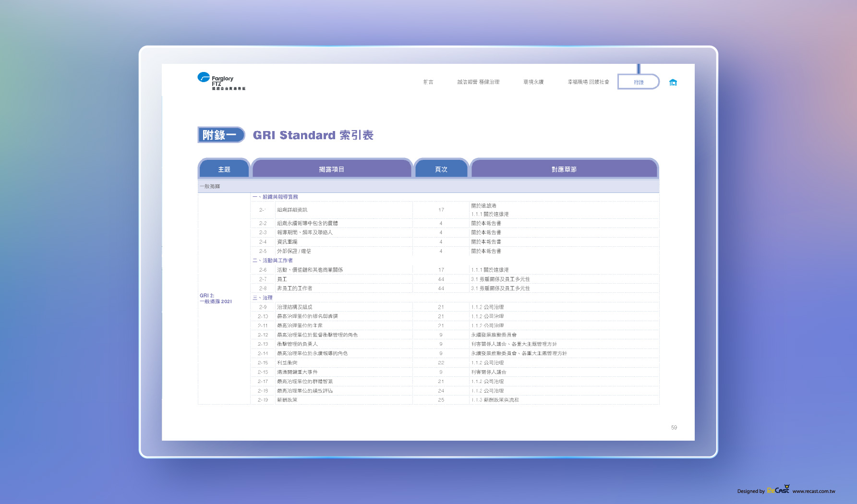
Task: Select the 薪酬政策 item in row 2-19
Action: point(287,400)
